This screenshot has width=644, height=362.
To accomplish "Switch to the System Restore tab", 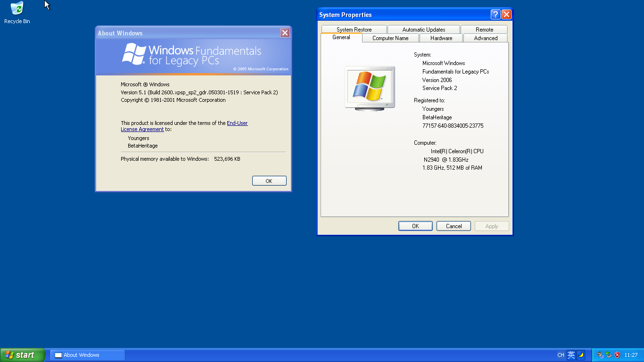I will pyautogui.click(x=354, y=29).
